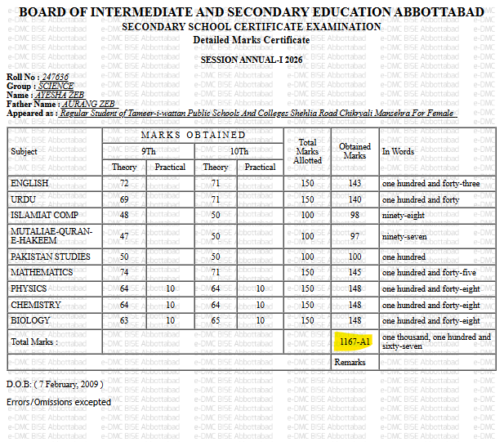Click 'Father Name :' label

(33, 104)
